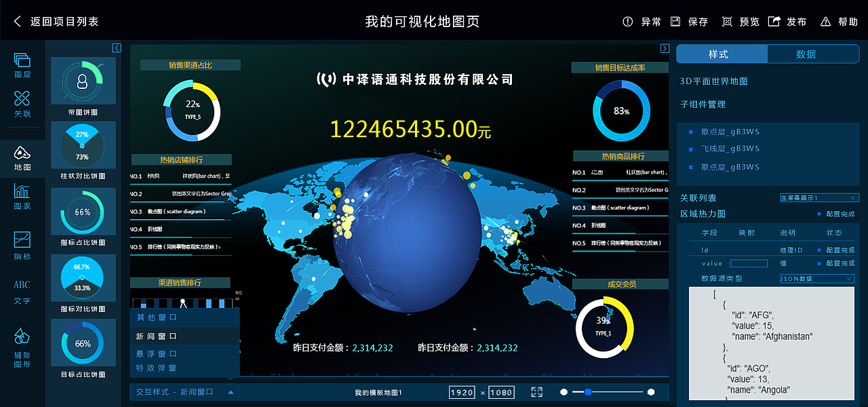The height and width of the screenshot is (407, 868).
Task: Select first 散点层_gB3WS sublayer
Action: click(730, 132)
